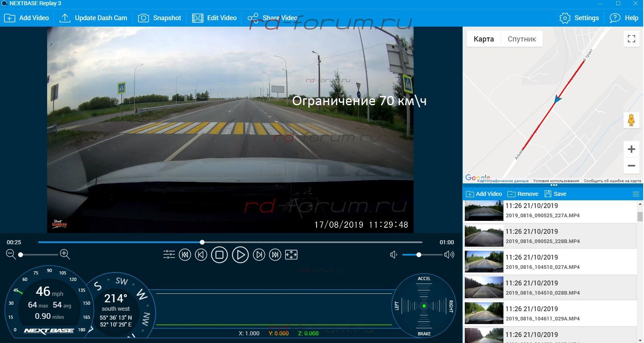Switch map to Спутник view
644x343 pixels.
(x=522, y=39)
